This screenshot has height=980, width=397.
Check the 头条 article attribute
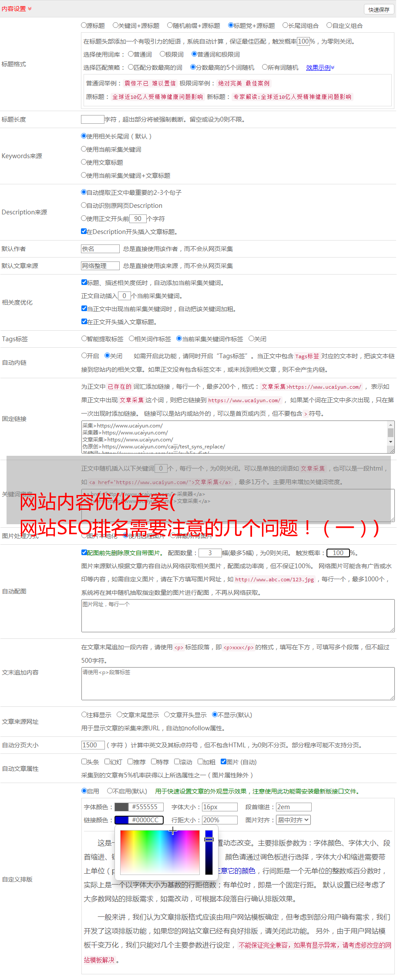(x=84, y=762)
